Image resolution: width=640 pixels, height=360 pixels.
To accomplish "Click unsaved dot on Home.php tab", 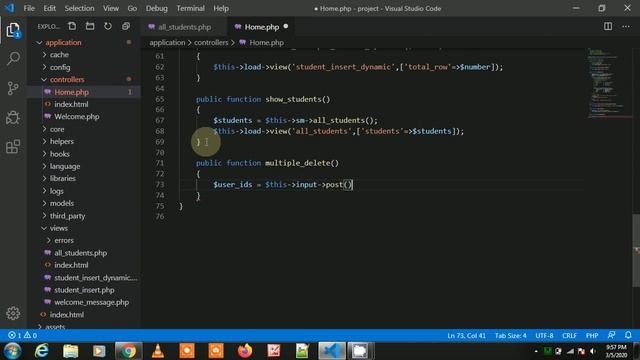I will pyautogui.click(x=286, y=27).
